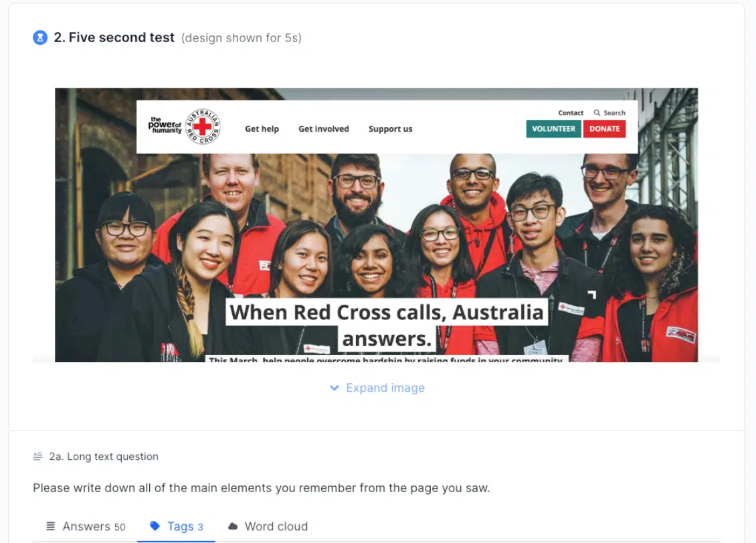The image size is (756, 543).
Task: Click the Contact link in the header
Action: click(x=571, y=112)
